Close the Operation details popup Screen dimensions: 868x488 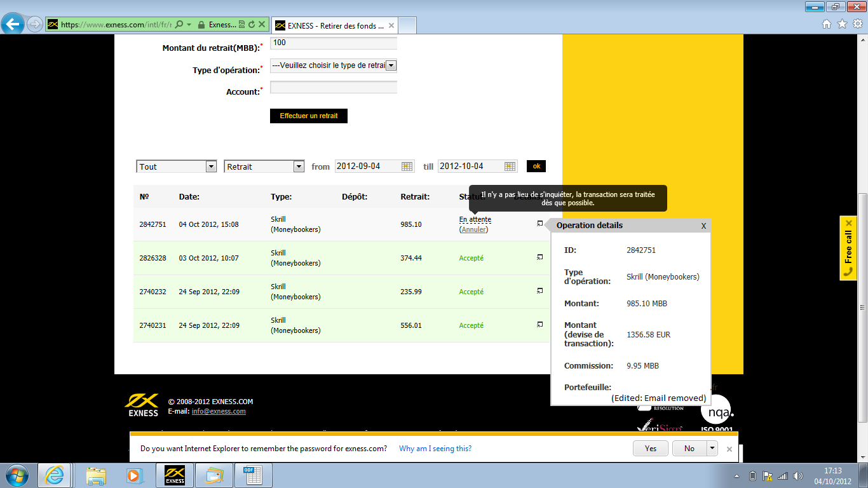coord(703,226)
